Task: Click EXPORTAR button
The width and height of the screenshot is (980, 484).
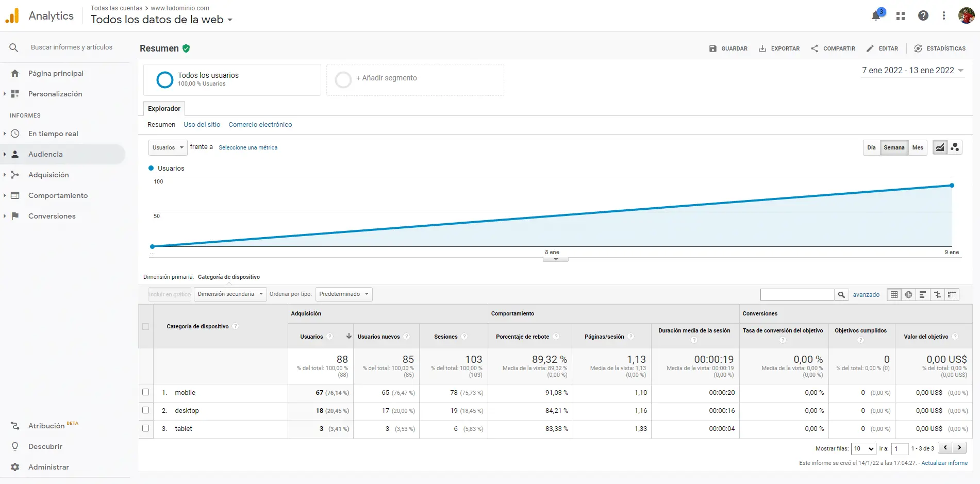Action: [x=779, y=48]
